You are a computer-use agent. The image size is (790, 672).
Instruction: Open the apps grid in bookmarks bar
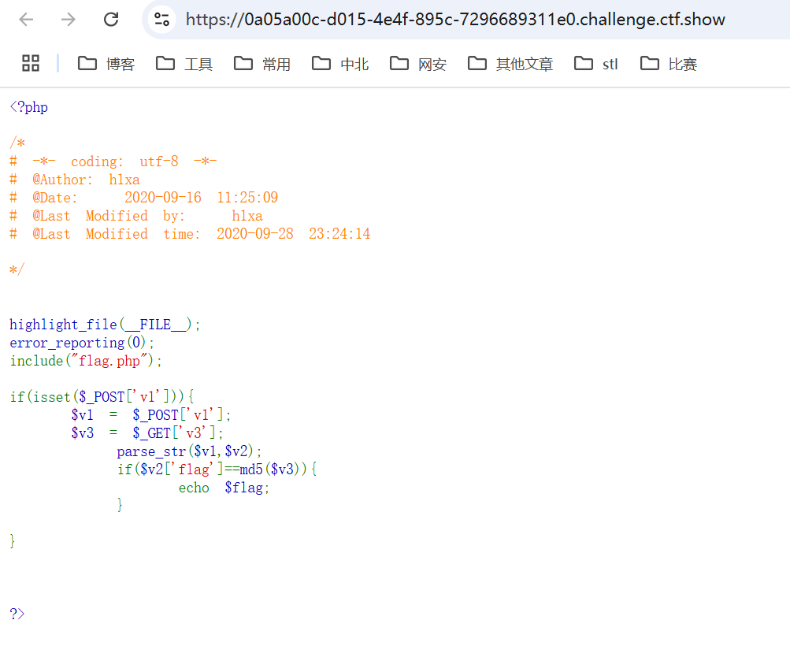click(x=31, y=64)
